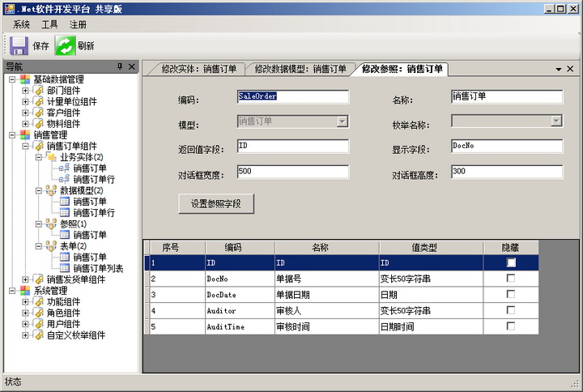Open the 枚举名称 dropdown list
Viewport: 583px width, 392px height.
(x=556, y=121)
